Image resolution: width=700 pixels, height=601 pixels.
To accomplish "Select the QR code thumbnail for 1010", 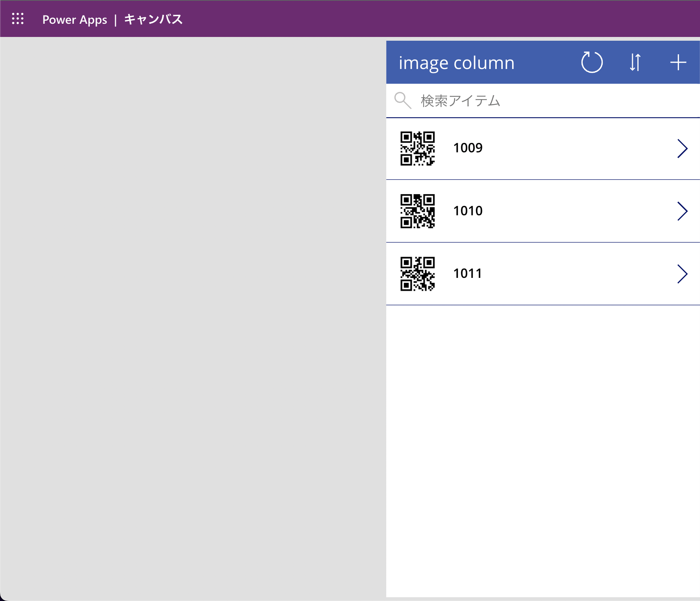I will pyautogui.click(x=418, y=211).
